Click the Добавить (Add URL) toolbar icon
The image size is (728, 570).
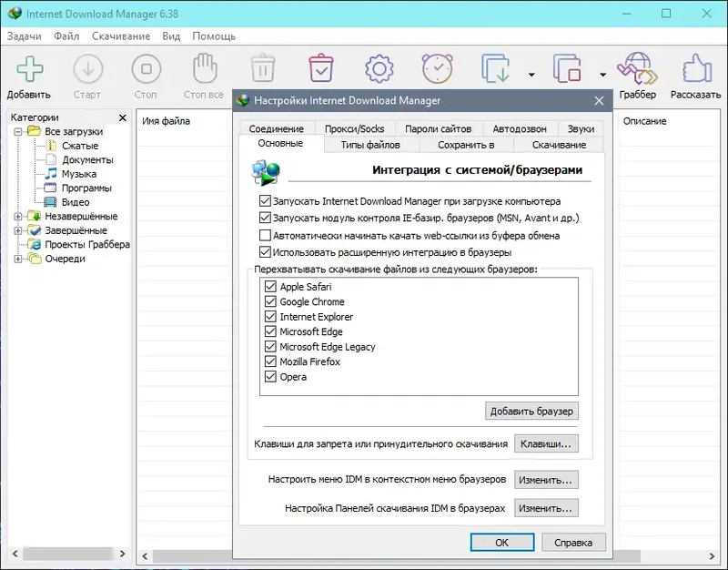28,68
